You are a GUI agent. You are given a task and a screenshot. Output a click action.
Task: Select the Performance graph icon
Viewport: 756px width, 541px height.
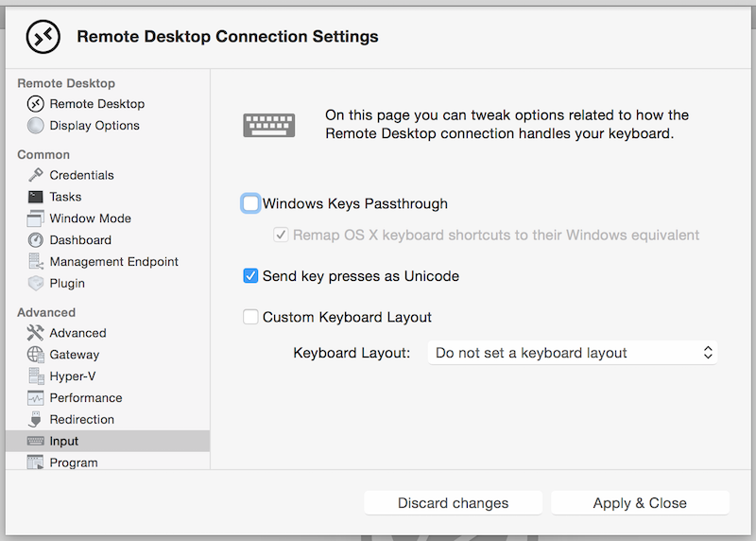(35, 397)
